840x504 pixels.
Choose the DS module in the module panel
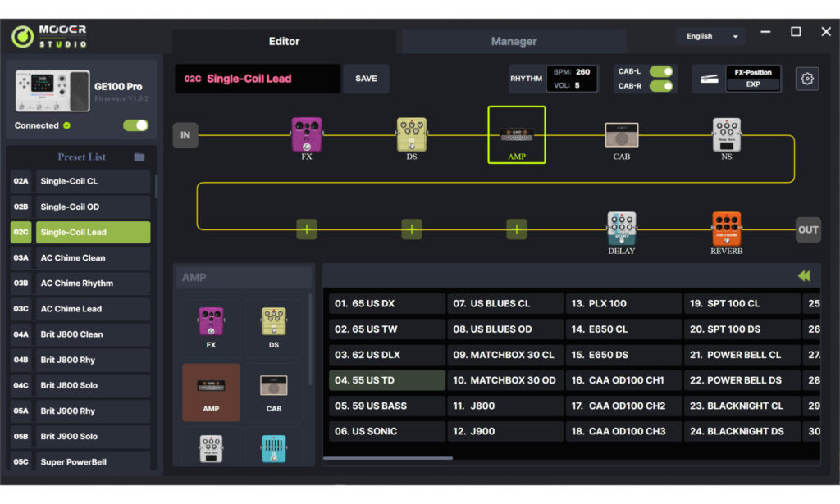tap(274, 328)
